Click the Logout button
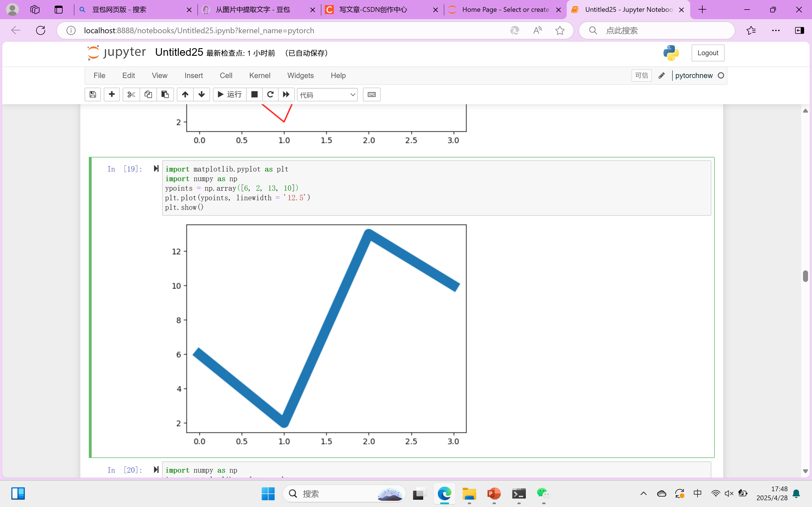The height and width of the screenshot is (507, 812). pyautogui.click(x=708, y=53)
